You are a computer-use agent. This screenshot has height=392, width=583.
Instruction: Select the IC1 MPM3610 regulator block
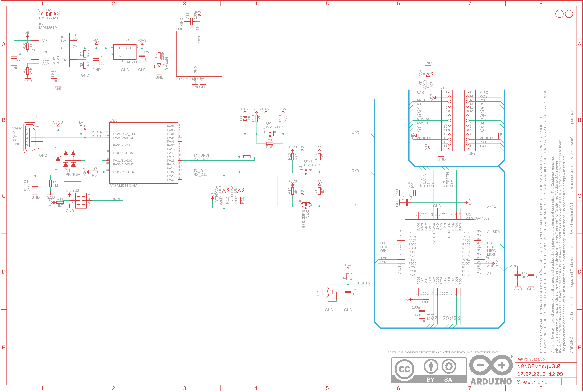tap(54, 50)
